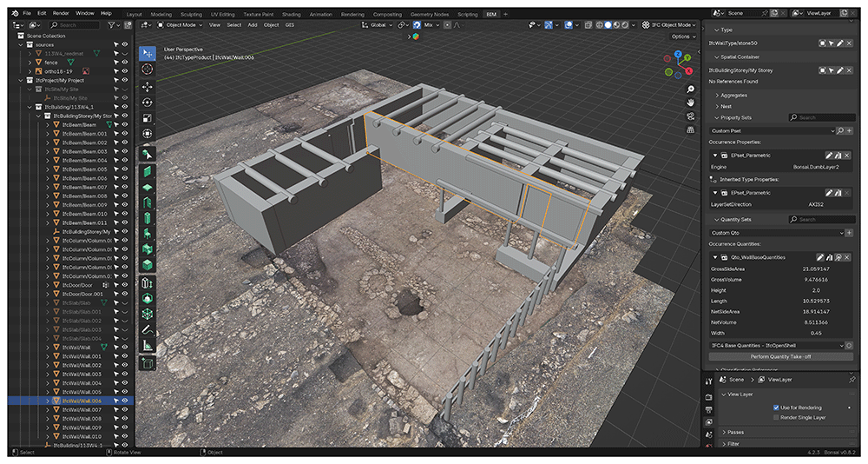868x464 pixels.
Task: Edit spatial container IfcBuildingStorey pencil icon
Action: (x=839, y=70)
